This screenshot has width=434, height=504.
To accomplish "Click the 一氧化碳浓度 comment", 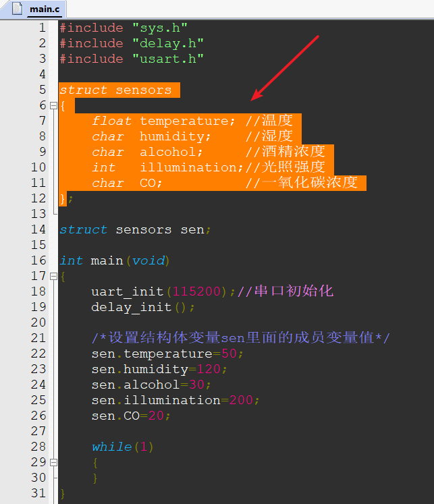I will (x=302, y=183).
